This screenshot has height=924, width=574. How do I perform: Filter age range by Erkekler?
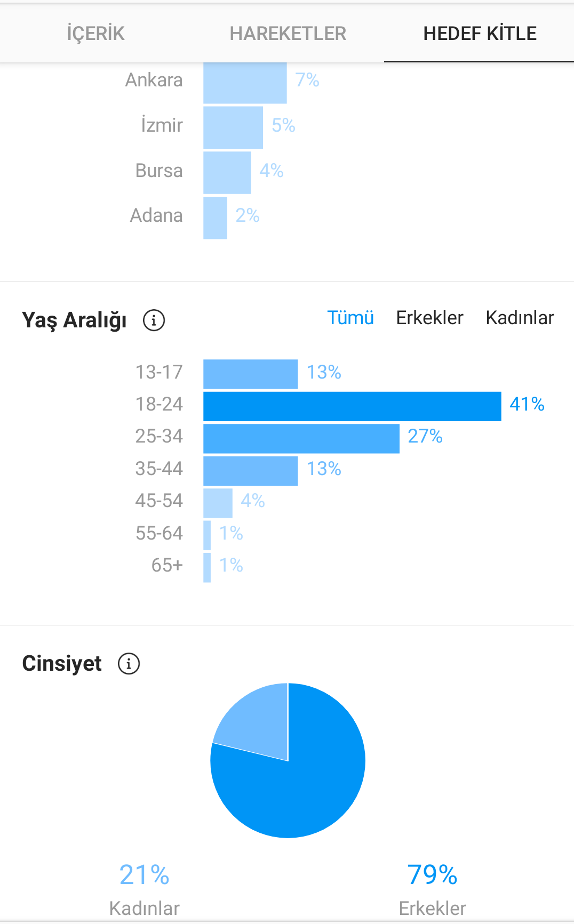pyautogui.click(x=429, y=318)
